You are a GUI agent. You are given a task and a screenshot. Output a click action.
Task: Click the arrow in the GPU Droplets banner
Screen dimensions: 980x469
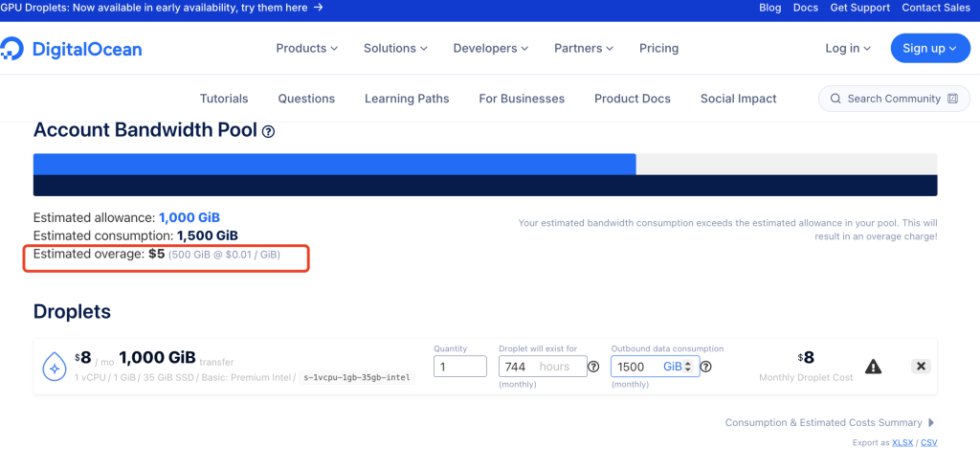pyautogui.click(x=318, y=8)
